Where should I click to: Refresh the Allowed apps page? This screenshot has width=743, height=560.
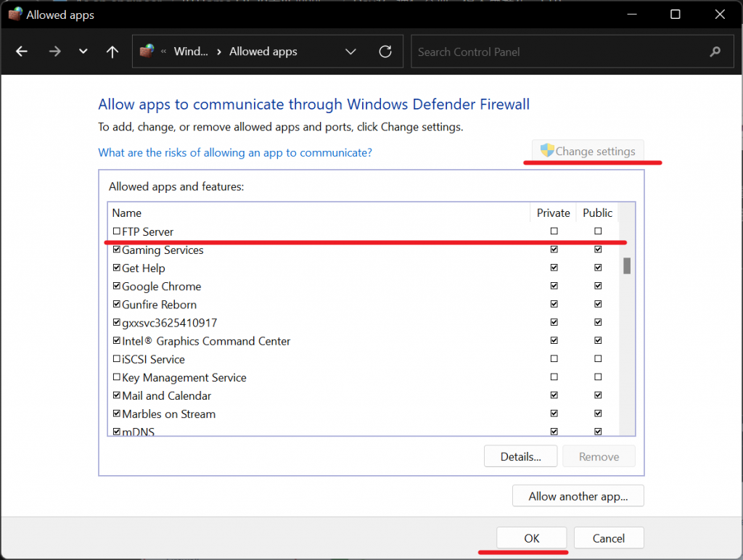pos(385,52)
